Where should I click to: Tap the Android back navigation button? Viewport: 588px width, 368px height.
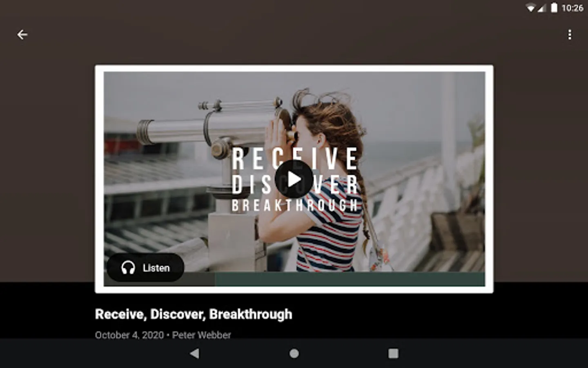(195, 354)
